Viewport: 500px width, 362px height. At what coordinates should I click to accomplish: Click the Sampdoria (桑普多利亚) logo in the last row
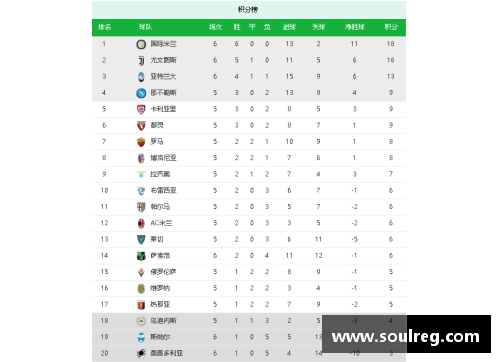click(141, 353)
